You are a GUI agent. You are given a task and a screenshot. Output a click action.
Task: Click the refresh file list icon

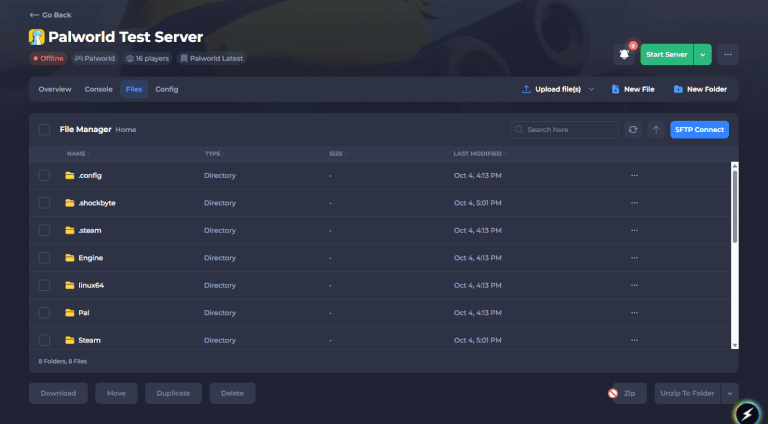[633, 130]
